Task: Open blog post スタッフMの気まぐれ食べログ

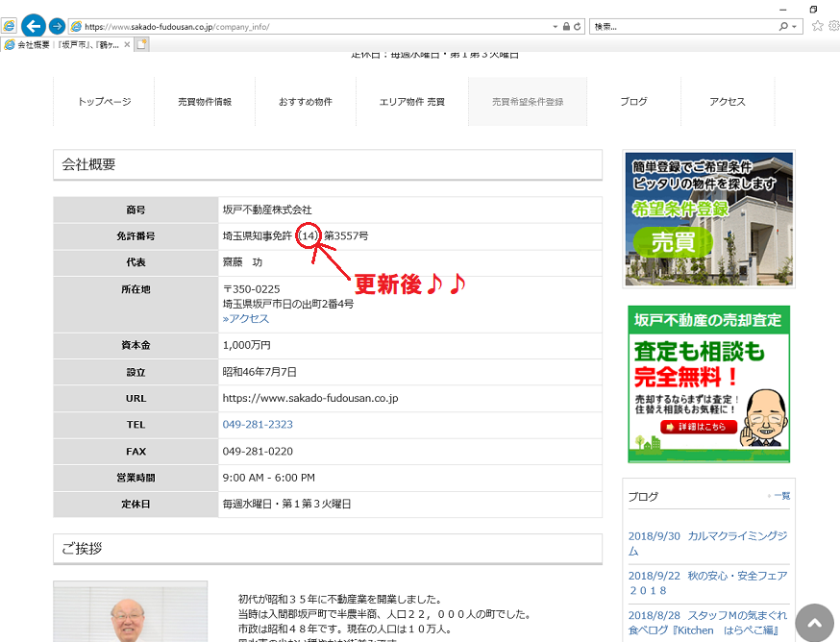Action: tap(707, 623)
